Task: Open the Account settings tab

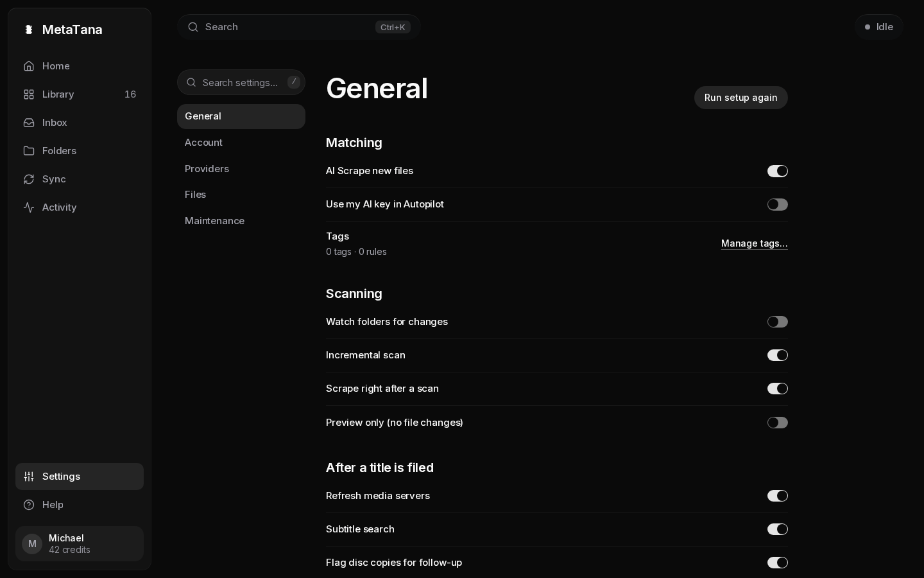Action: tap(241, 143)
